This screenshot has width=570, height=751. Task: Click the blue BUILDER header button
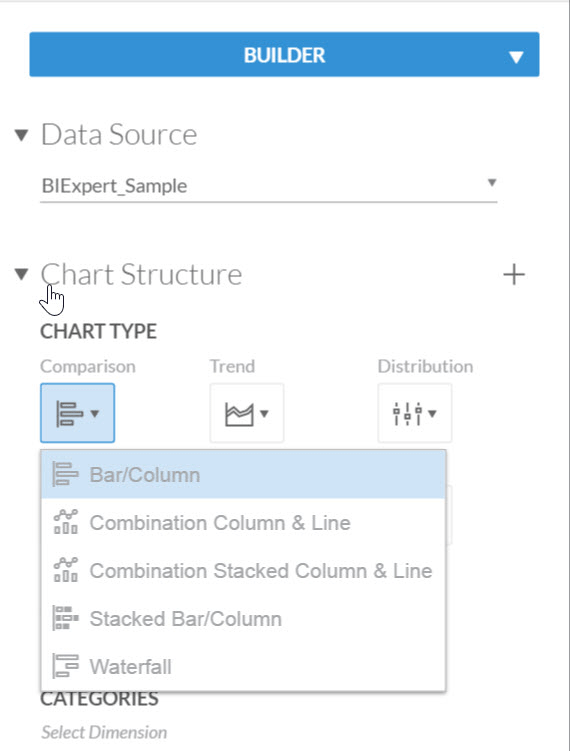(x=284, y=55)
